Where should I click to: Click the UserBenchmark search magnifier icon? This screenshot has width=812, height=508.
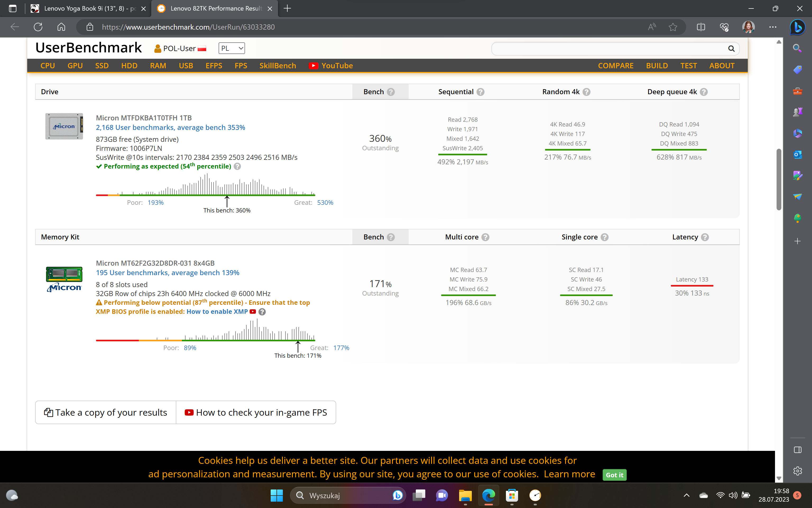pos(731,49)
